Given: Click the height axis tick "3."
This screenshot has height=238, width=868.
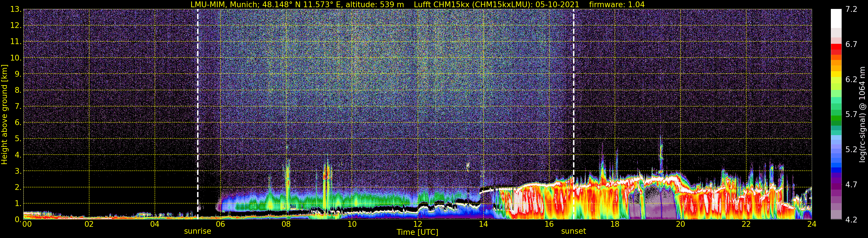Looking at the screenshot, I should (18, 171).
